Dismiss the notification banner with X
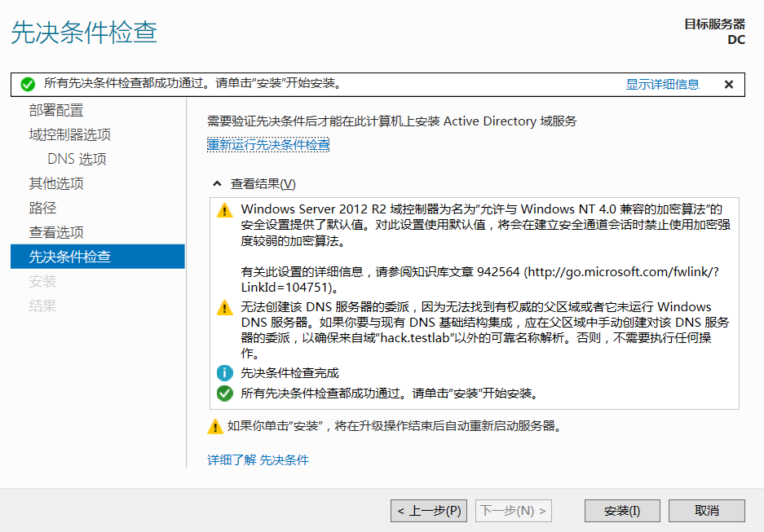764x532 pixels. coord(729,84)
